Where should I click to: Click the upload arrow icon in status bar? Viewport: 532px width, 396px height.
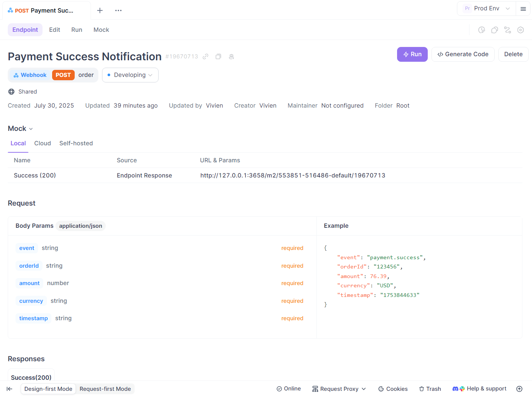519,389
